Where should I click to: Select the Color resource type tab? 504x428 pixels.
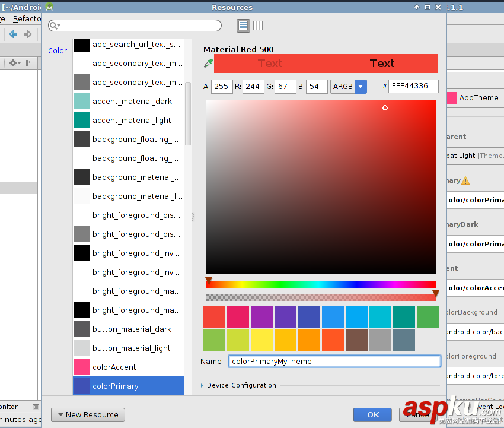58,51
